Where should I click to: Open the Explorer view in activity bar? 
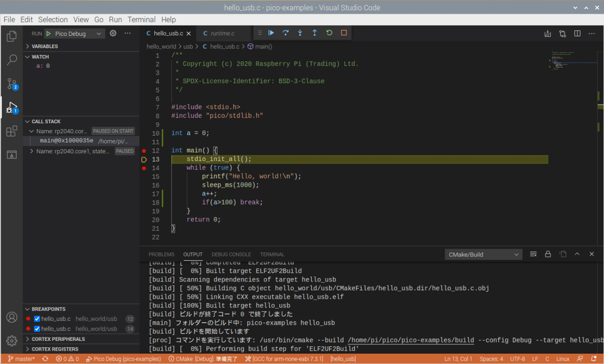pyautogui.click(x=12, y=36)
